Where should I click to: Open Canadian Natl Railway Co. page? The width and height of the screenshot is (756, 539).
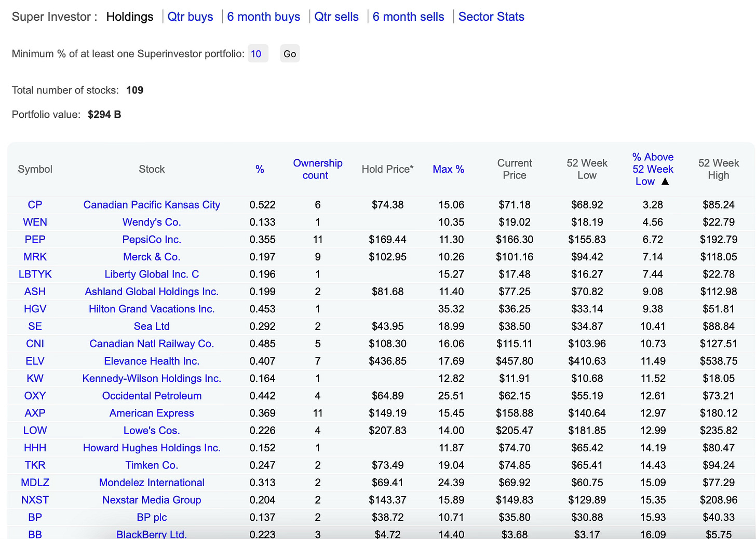point(152,343)
